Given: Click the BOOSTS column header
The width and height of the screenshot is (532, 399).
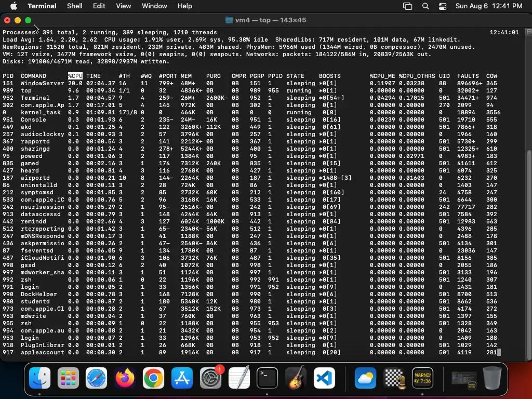Looking at the screenshot, I should (329, 76).
